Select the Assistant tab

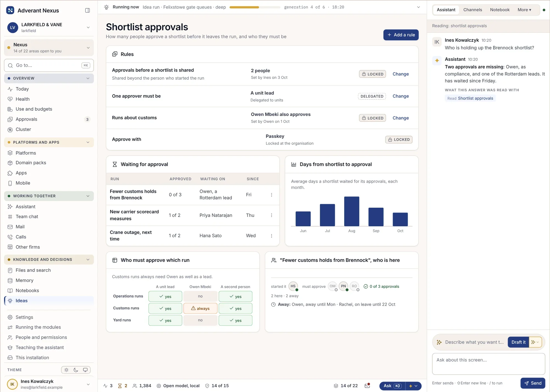click(x=446, y=10)
